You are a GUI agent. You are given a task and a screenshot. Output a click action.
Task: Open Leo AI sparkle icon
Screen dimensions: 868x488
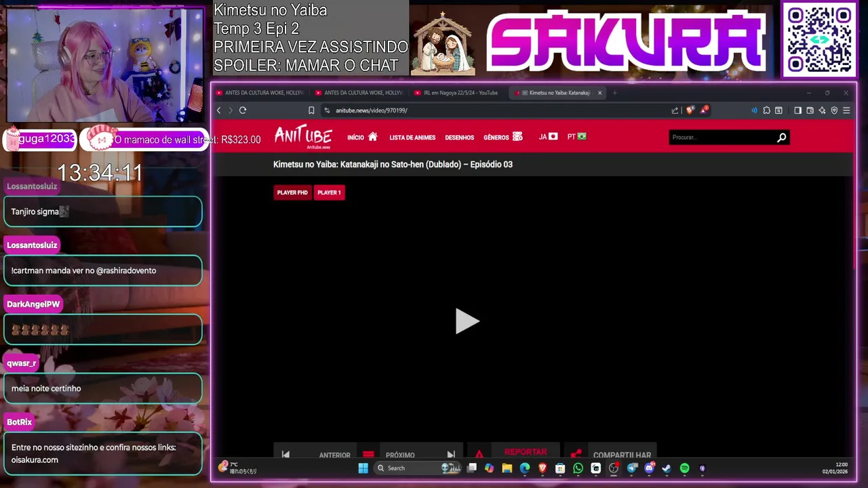(822, 110)
